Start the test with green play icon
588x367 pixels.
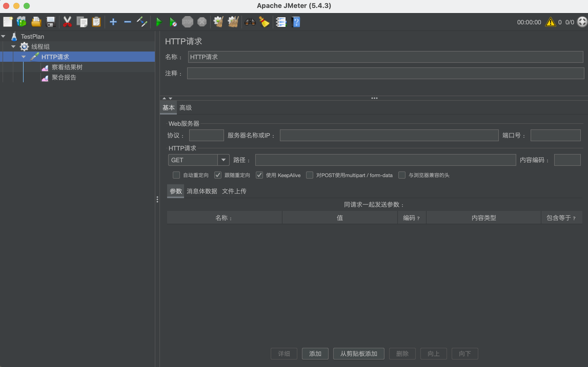pos(159,22)
